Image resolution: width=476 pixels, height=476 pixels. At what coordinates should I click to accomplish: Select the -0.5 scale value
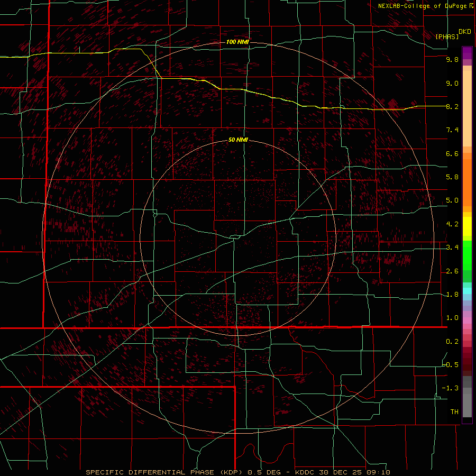pyautogui.click(x=451, y=365)
